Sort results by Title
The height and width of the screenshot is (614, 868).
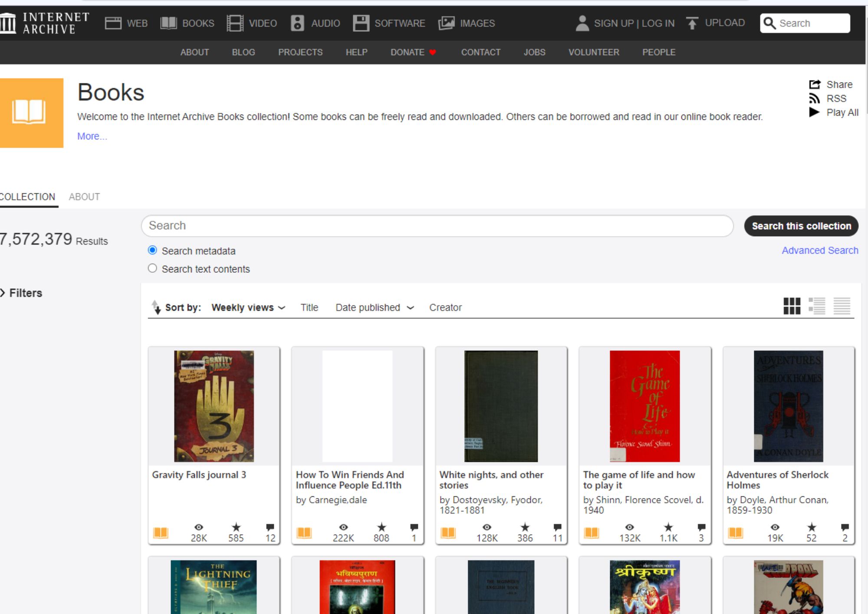coord(309,307)
